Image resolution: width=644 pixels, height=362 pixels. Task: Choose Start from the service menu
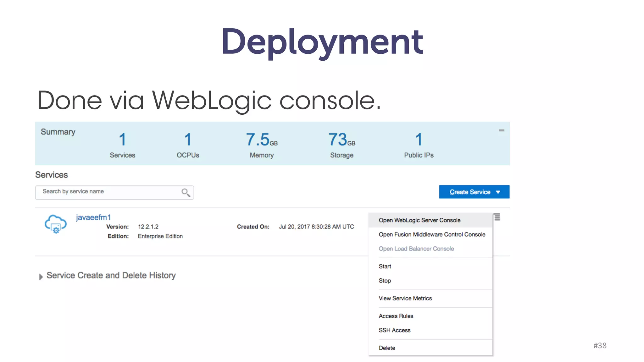point(385,266)
